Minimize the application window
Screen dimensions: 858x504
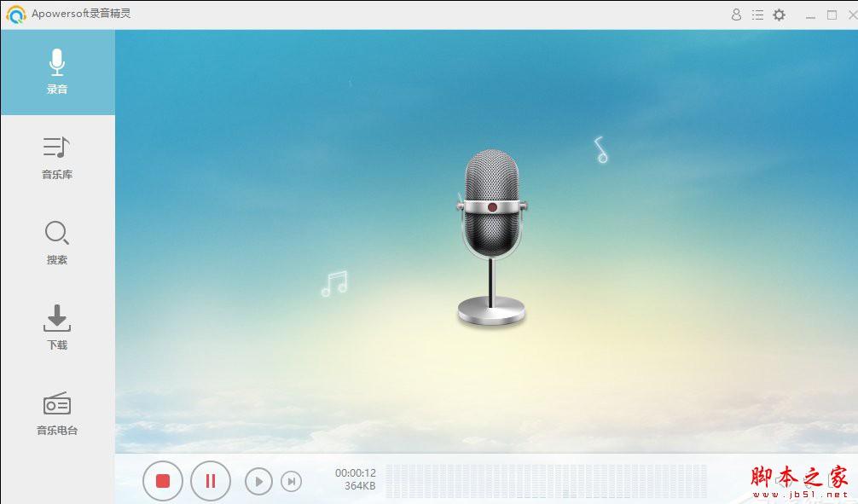(810, 14)
